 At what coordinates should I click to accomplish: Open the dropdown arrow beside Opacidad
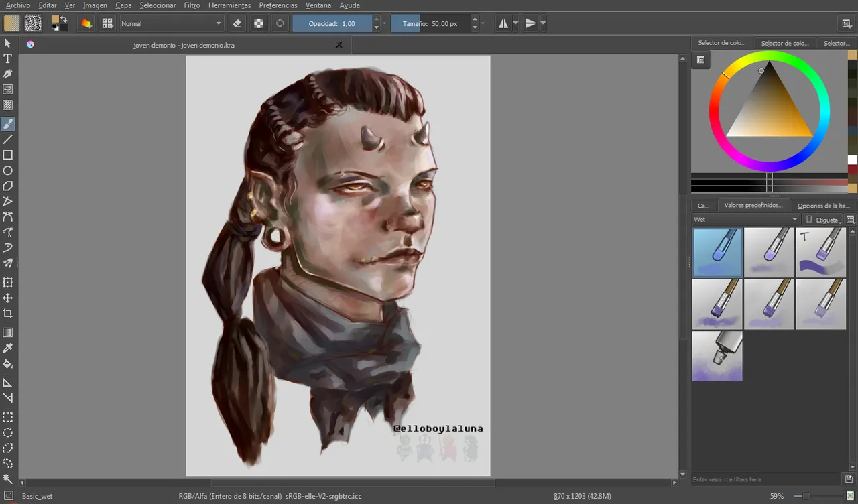tap(385, 23)
